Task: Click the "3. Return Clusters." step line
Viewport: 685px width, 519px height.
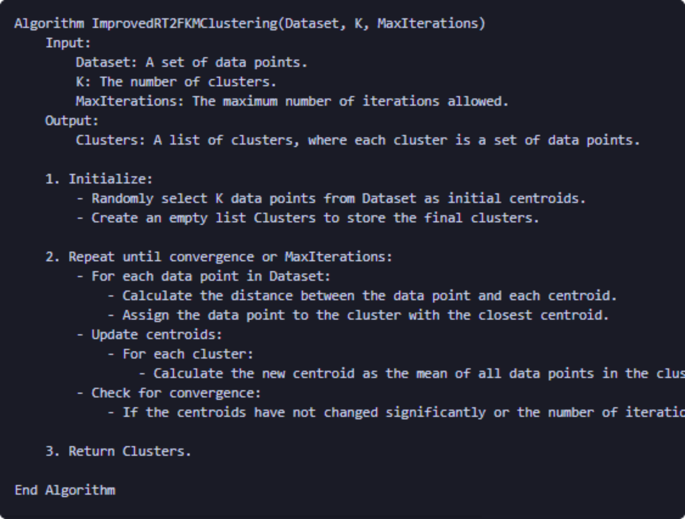Action: pos(118,451)
